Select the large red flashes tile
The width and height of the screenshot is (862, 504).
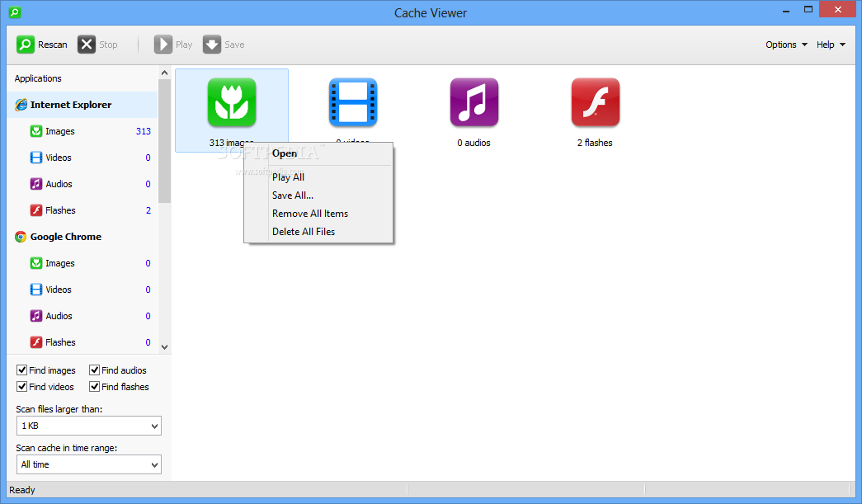(596, 102)
